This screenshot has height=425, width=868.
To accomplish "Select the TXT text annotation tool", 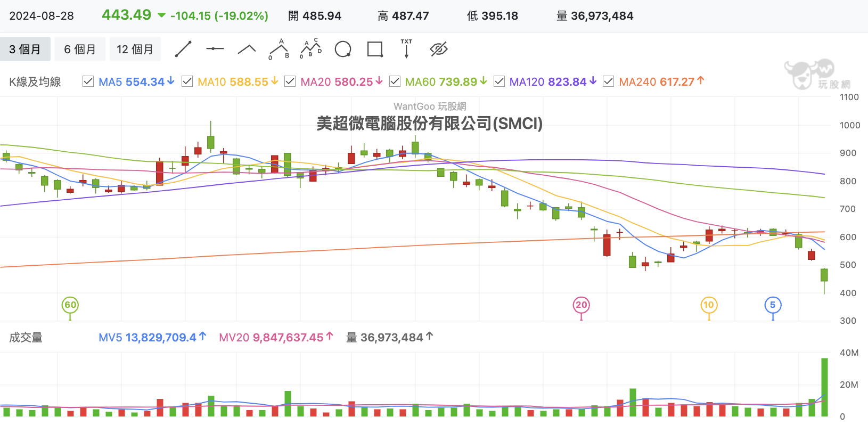I will [x=406, y=48].
